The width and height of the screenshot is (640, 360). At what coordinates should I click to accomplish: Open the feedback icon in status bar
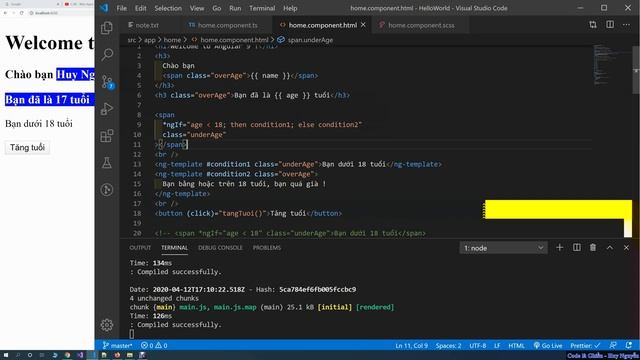click(613, 345)
